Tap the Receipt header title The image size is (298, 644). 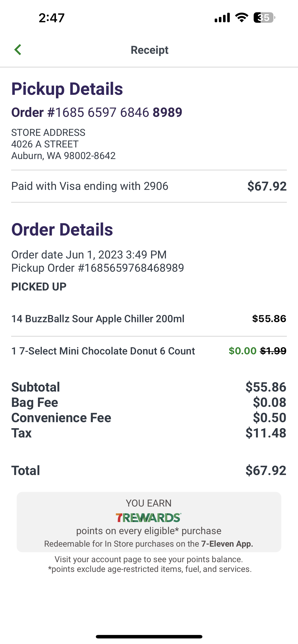coord(149,50)
